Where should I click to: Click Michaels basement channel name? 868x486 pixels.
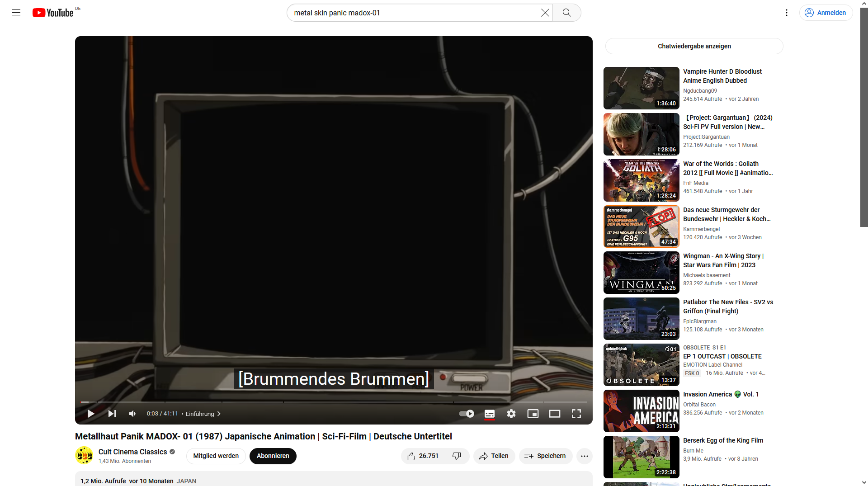click(x=707, y=275)
